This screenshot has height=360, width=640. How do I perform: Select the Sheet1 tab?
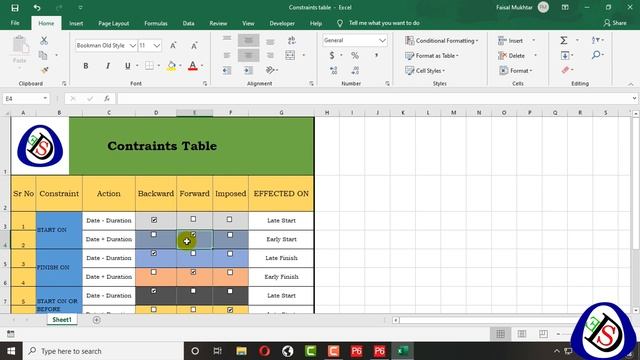click(x=62, y=320)
